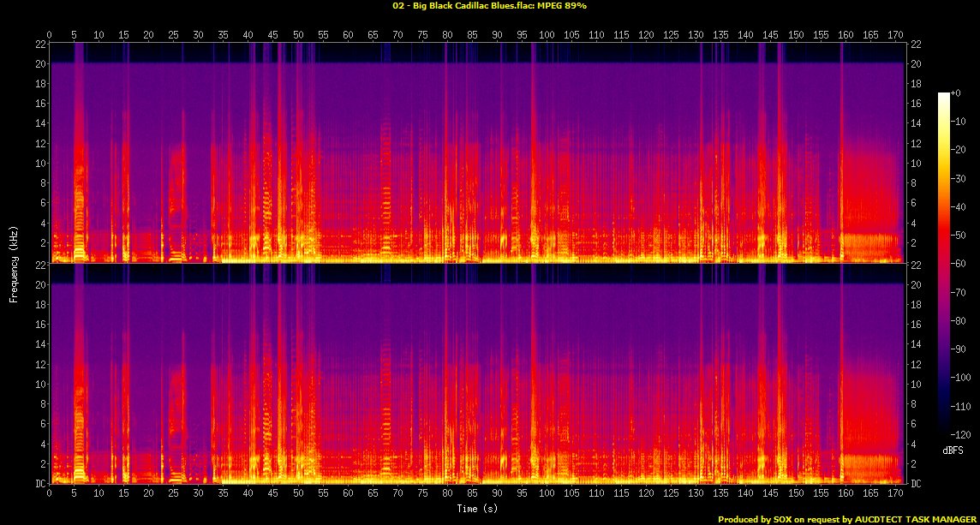The image size is (980, 525).
Task: Click the "-20" color scale value
Action: pos(958,149)
